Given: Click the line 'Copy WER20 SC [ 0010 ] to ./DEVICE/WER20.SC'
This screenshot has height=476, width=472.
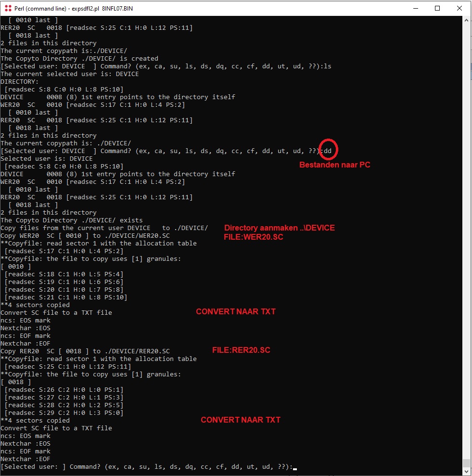Looking at the screenshot, I should [85, 235].
